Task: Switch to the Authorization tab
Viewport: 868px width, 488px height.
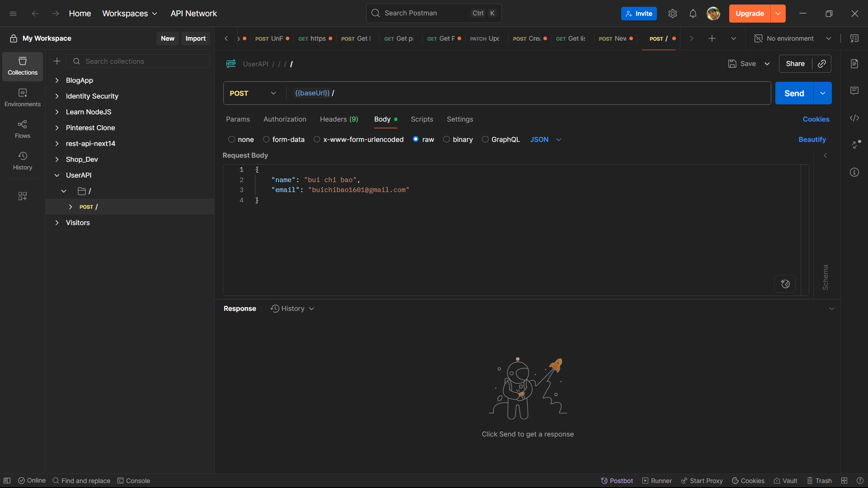Action: coord(285,119)
